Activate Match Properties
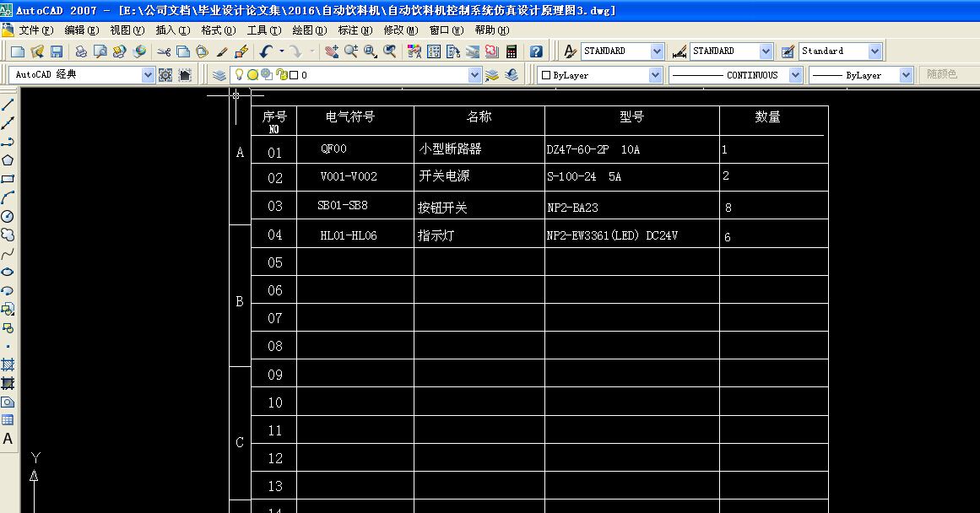 (222, 51)
